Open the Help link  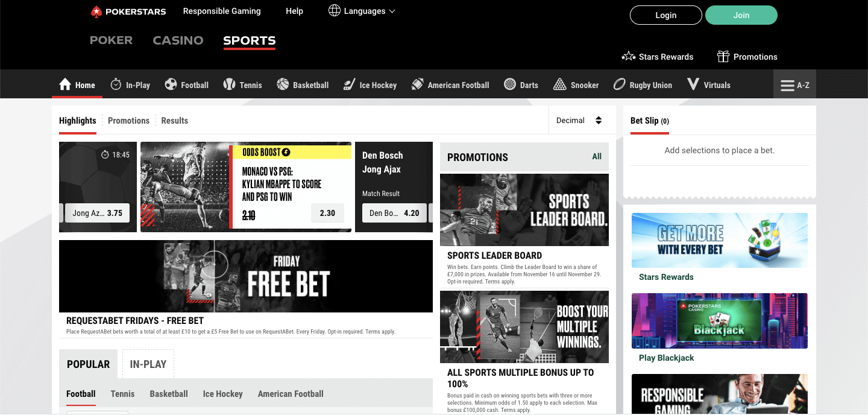294,11
